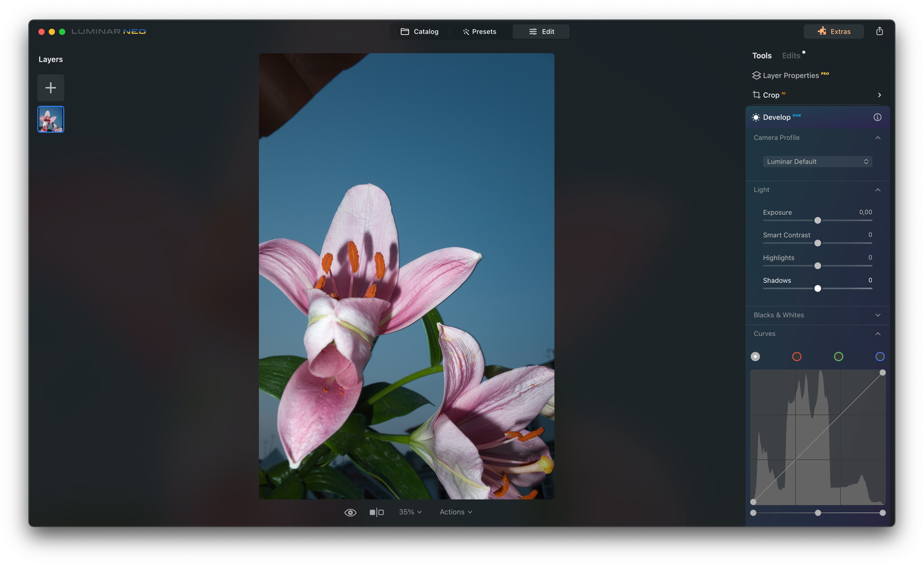This screenshot has width=924, height=565.
Task: Select the Develop RAW tool
Action: click(778, 117)
